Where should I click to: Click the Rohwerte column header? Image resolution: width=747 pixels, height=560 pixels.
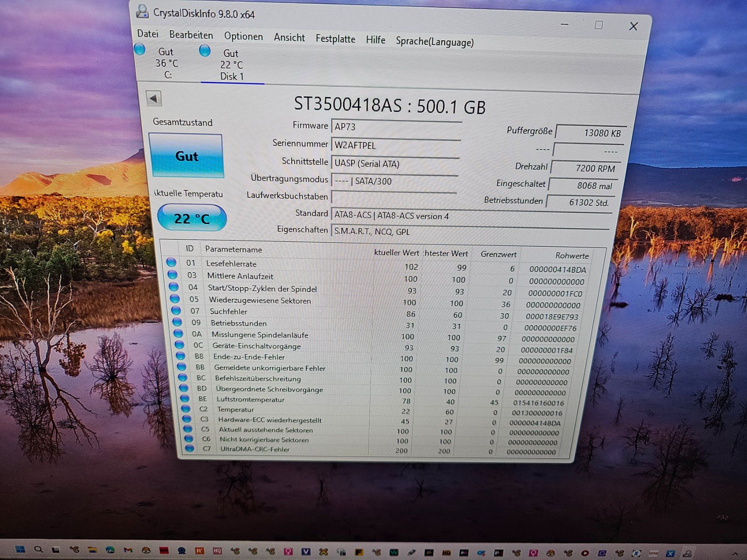click(572, 256)
